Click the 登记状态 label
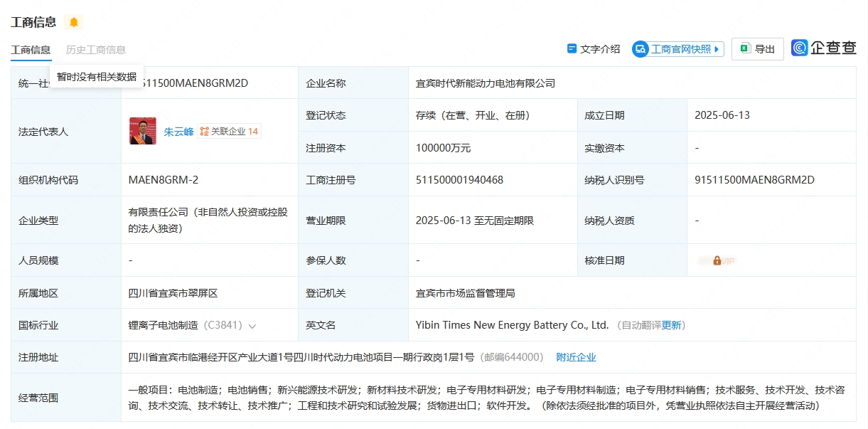 [x=326, y=115]
